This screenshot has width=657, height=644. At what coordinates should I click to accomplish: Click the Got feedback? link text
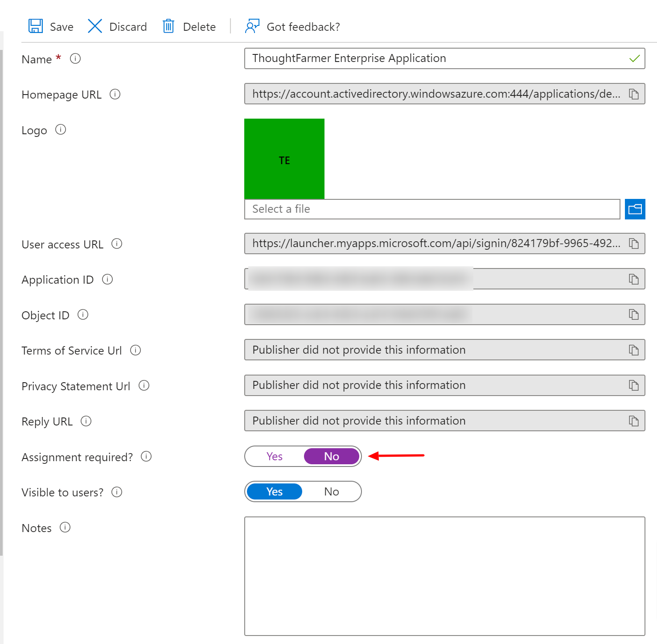303,27
